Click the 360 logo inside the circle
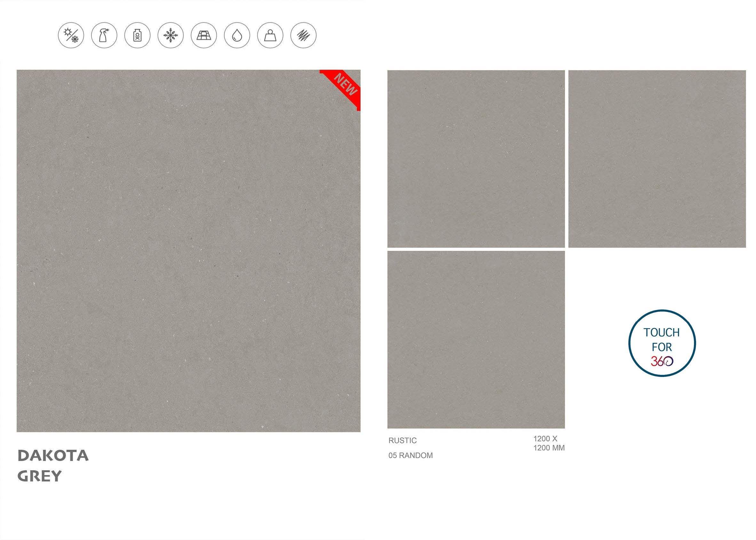Image resolution: width=756 pixels, height=540 pixels. [662, 361]
